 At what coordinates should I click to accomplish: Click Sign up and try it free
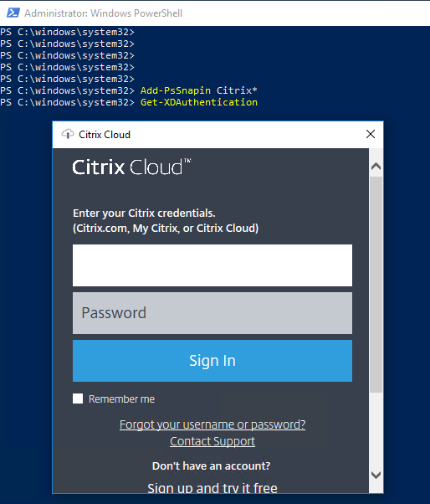click(x=212, y=488)
